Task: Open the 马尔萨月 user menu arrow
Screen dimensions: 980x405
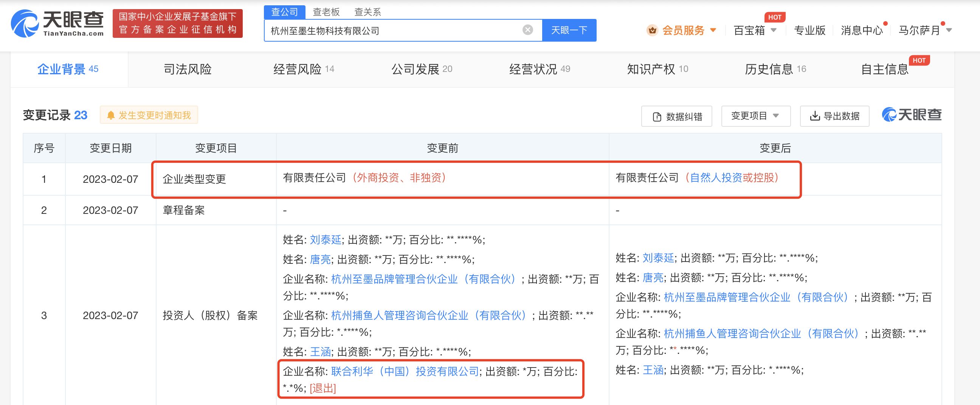Action: pyautogui.click(x=949, y=30)
